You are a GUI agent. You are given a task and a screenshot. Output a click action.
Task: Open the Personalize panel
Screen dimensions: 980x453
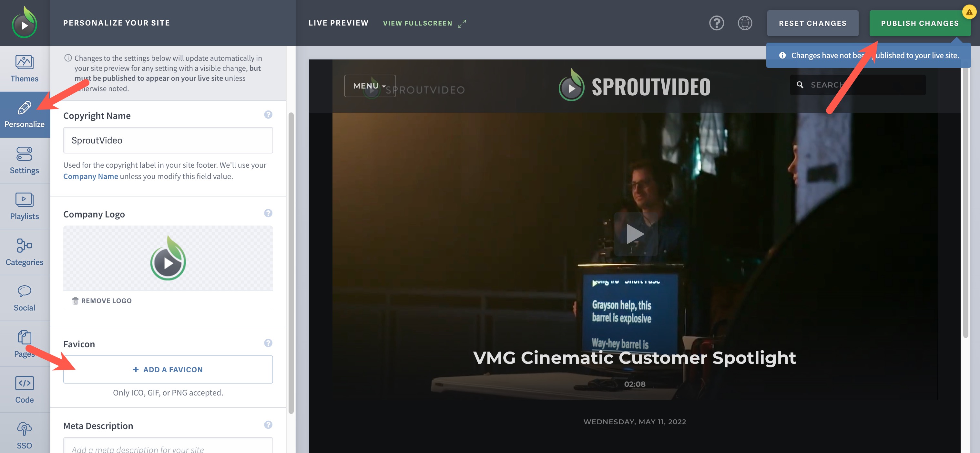point(25,114)
